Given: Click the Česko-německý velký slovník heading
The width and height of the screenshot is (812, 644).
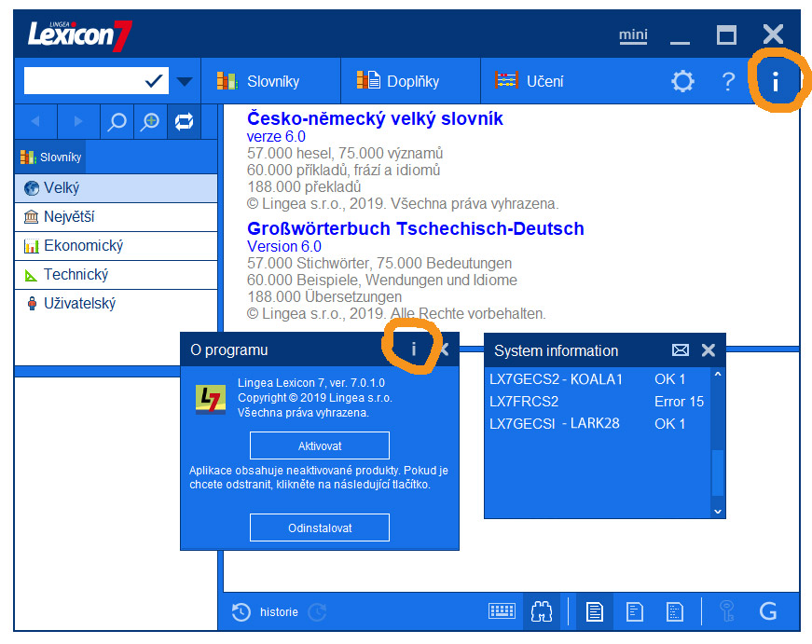Looking at the screenshot, I should point(375,118).
